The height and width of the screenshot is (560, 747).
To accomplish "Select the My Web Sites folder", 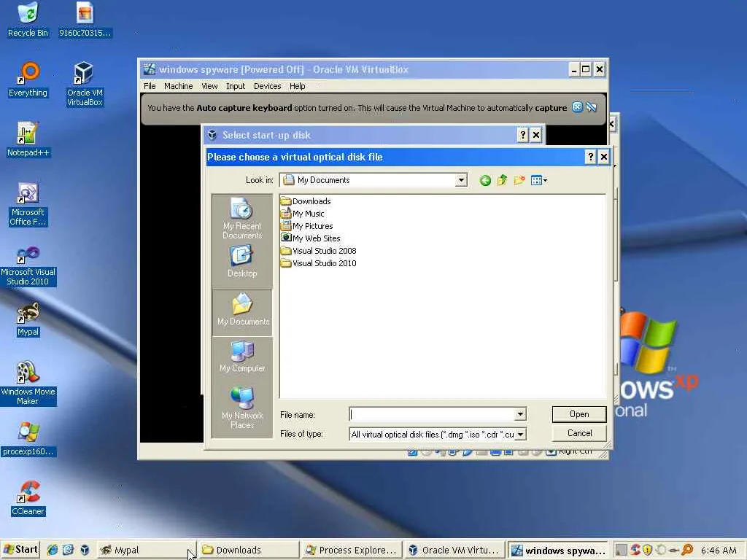I will 311,238.
